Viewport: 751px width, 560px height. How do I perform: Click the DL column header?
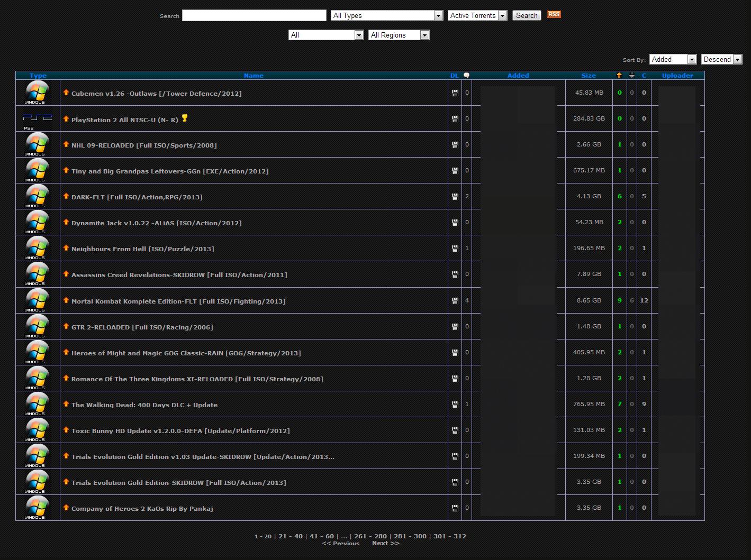[454, 76]
